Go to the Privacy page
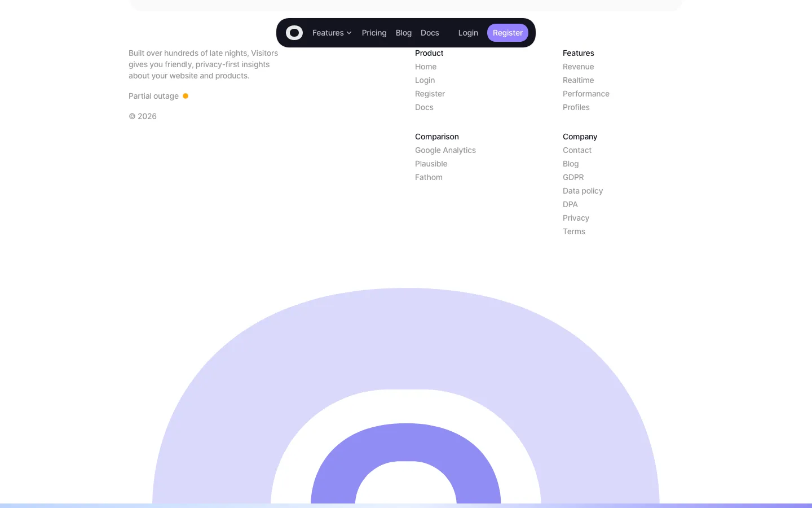812x508 pixels. (576, 218)
